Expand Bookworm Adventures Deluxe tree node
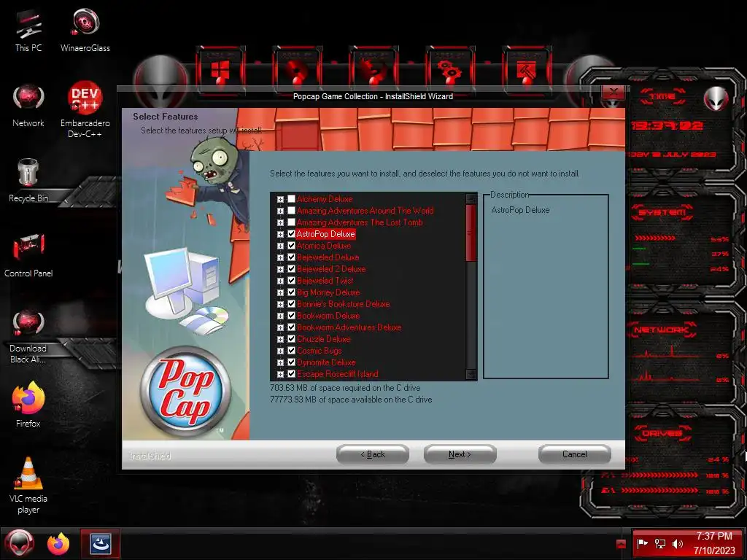 pyautogui.click(x=280, y=327)
